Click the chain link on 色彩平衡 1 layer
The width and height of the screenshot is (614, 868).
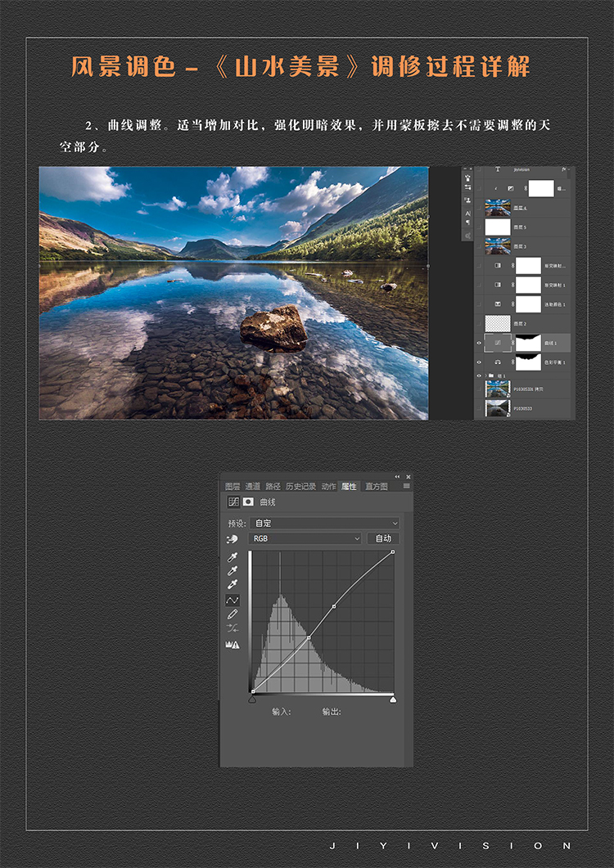[x=513, y=362]
